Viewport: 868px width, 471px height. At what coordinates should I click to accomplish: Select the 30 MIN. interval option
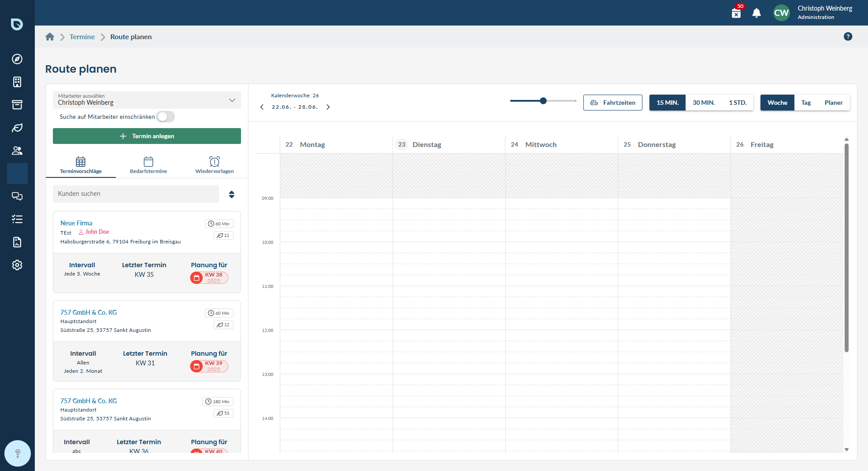point(704,103)
